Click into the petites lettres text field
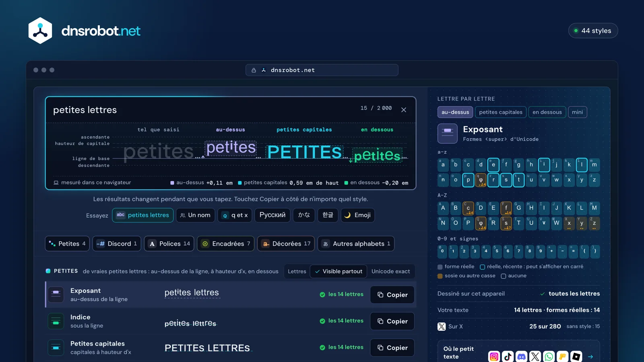 (201, 110)
